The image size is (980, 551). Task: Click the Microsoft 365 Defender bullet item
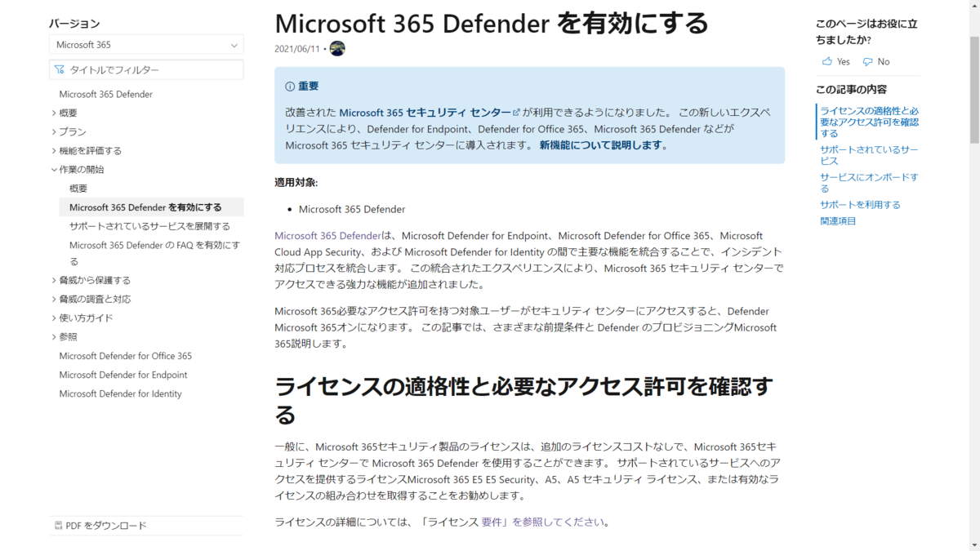click(x=352, y=209)
